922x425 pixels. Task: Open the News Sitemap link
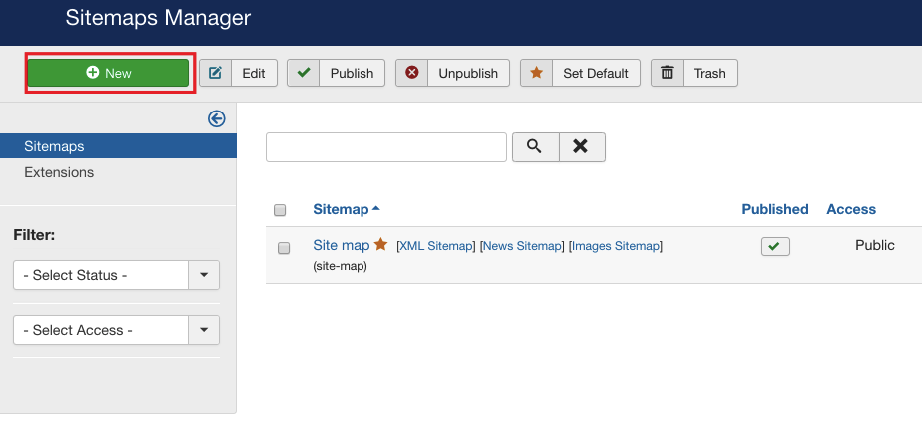(x=522, y=246)
